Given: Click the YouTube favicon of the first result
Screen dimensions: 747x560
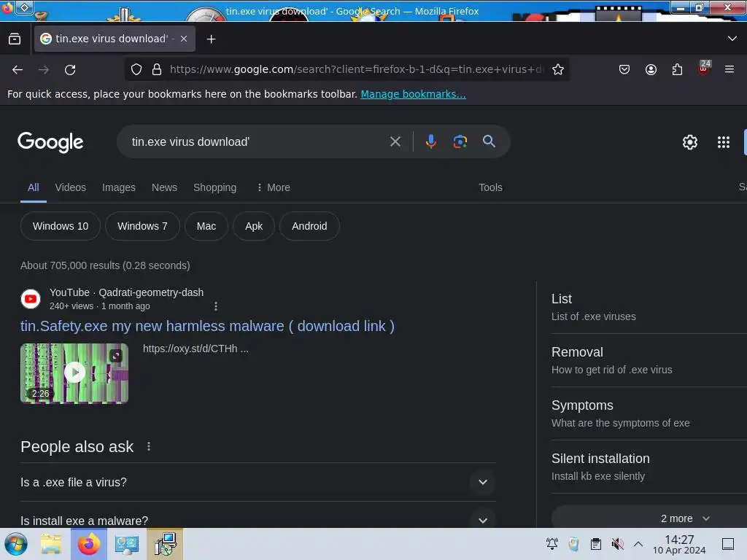Looking at the screenshot, I should tap(31, 299).
